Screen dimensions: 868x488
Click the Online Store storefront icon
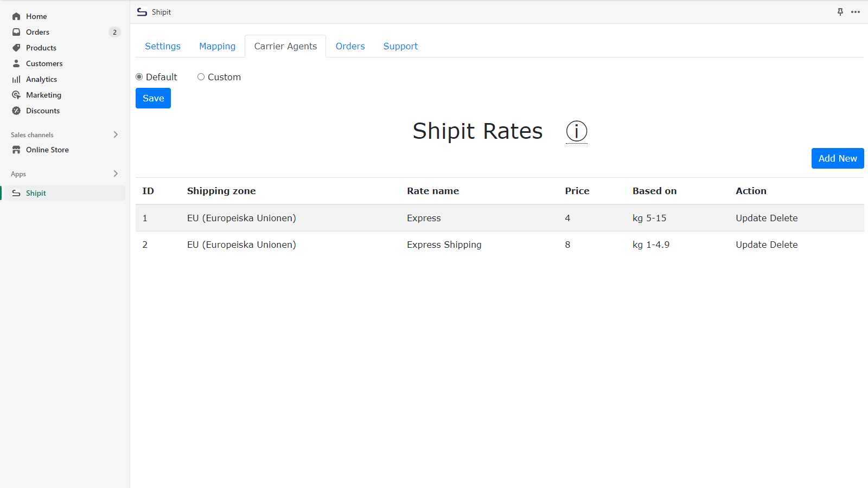point(16,150)
